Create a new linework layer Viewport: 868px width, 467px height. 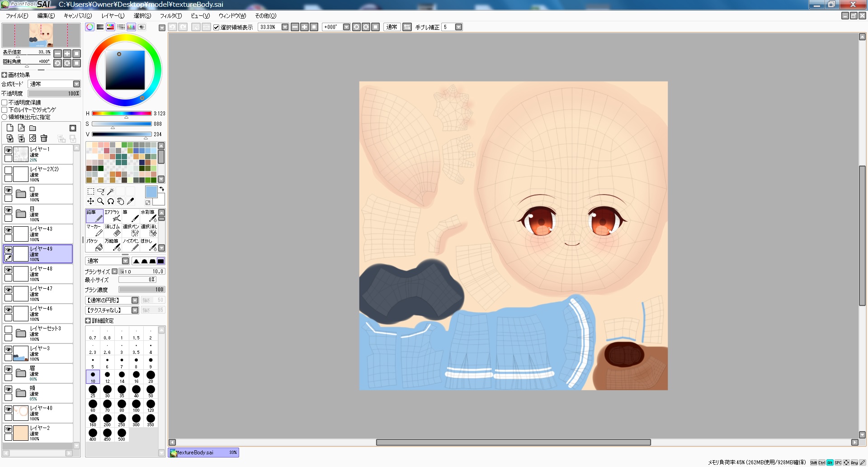[x=21, y=128]
